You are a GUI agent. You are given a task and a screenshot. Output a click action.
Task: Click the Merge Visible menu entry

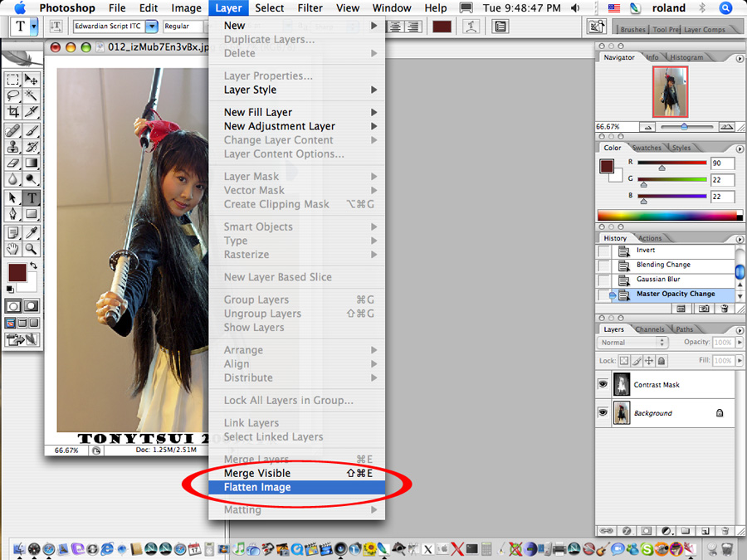point(257,473)
